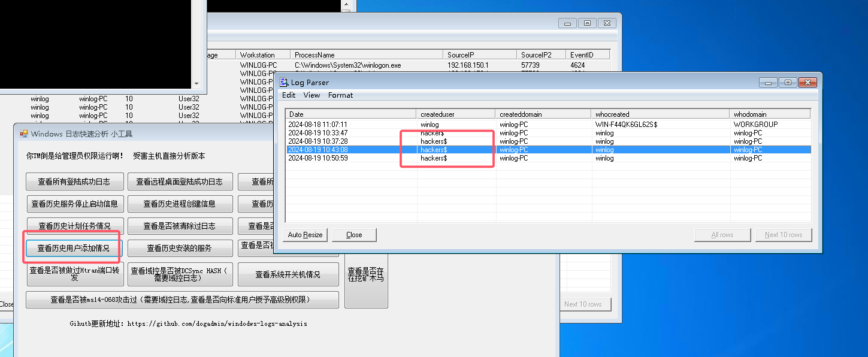Select the row dated 2024-08-19 10:33:47
Viewport: 868px width, 357px height.
548,133
